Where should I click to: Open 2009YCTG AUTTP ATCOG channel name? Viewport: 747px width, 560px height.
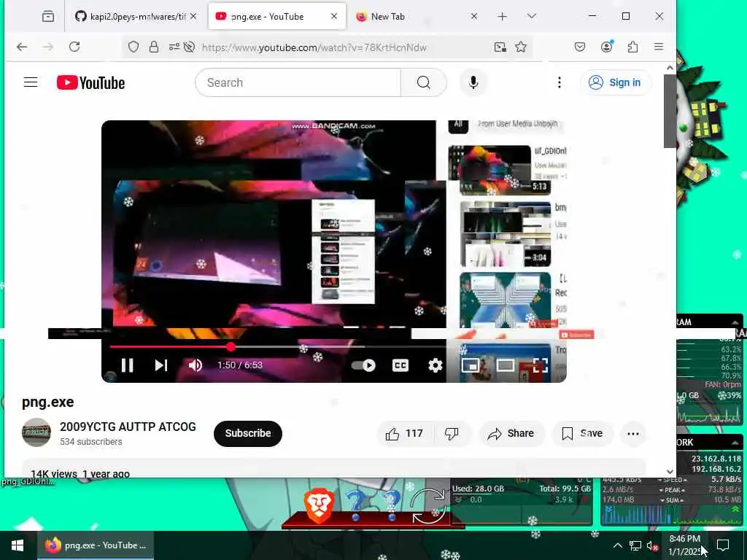click(x=128, y=427)
